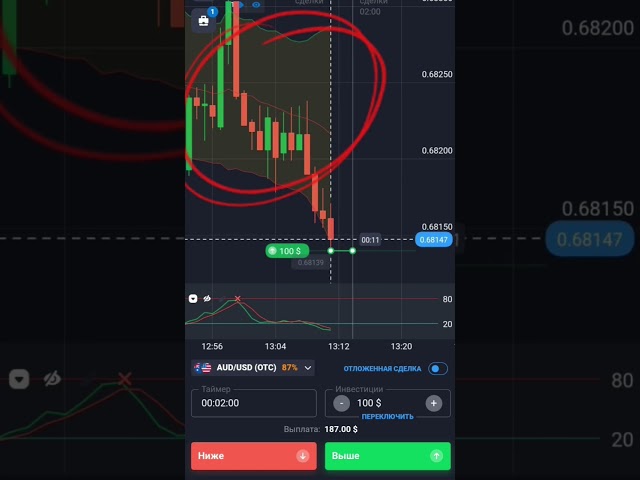Collapse the oscillator panel with the white arrow box
Screen dimensions: 640x480
tap(193, 299)
